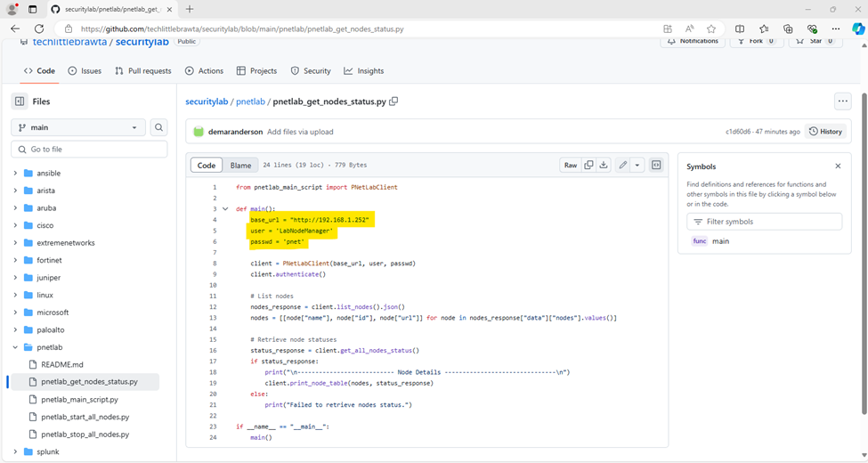The image size is (868, 463).
Task: Search files magnifier icon beside branch selector
Action: pos(158,127)
